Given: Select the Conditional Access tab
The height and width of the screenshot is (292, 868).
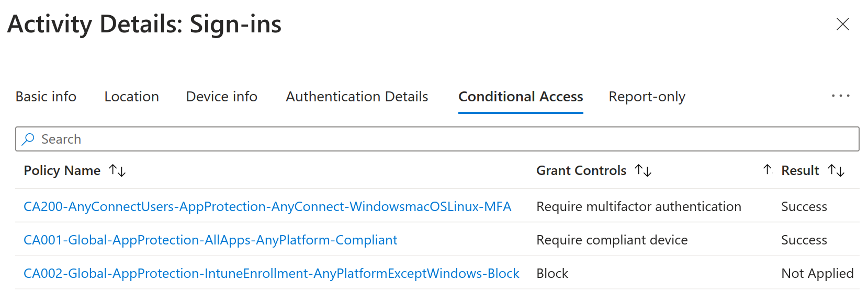Looking at the screenshot, I should click(521, 97).
